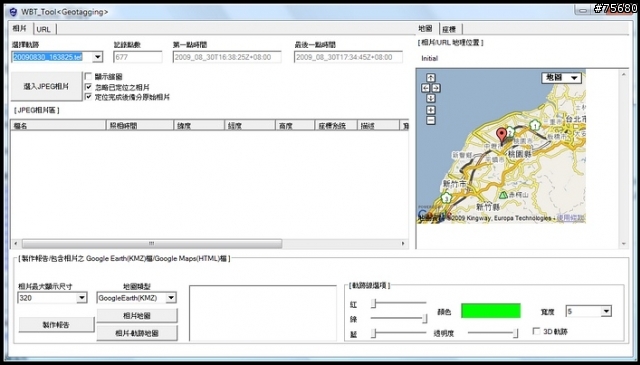This screenshot has width=640, height=365.
Task: Switch to the 相片 tab
Action: click(x=19, y=28)
